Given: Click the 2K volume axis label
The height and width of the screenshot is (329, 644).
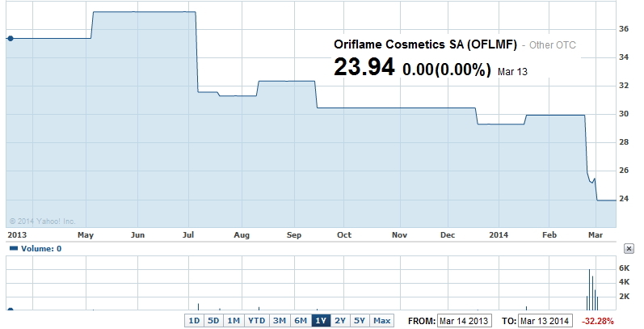Looking at the screenshot, I should click(625, 297).
